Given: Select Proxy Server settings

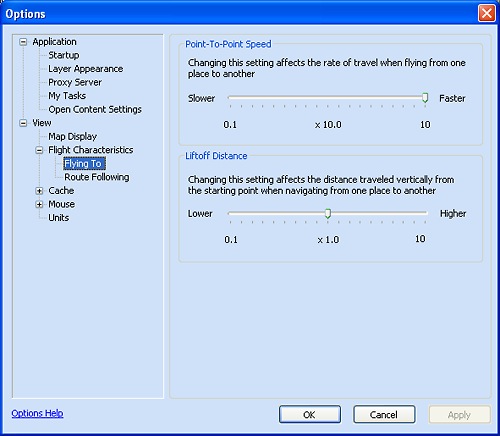Looking at the screenshot, I should (75, 82).
